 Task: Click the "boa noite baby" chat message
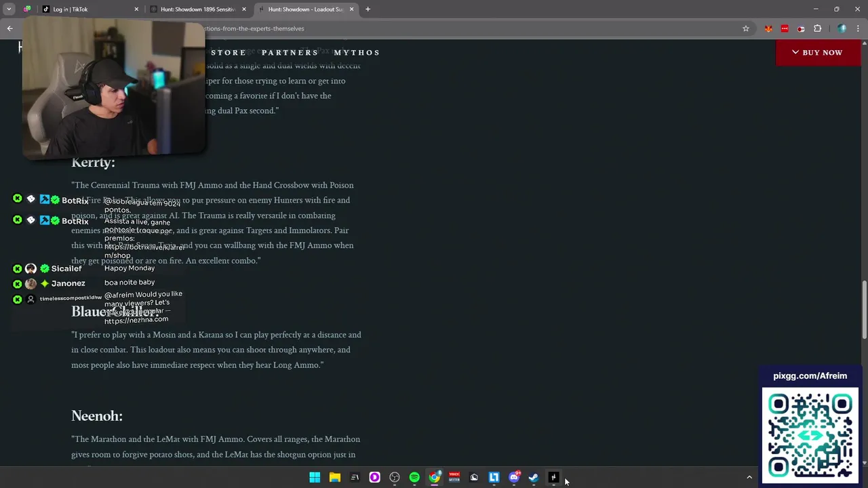(130, 283)
